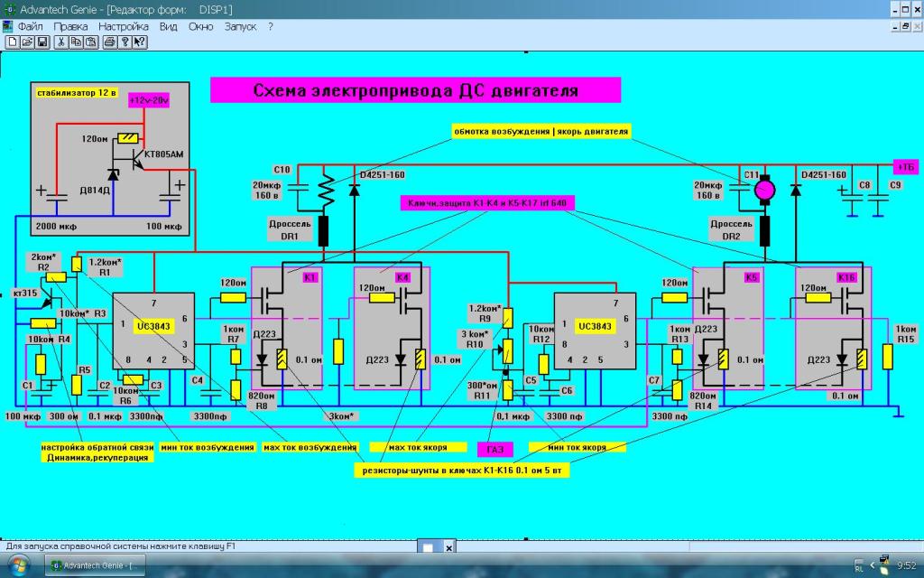Click the Open file folder icon
Image resolution: width=924 pixels, height=578 pixels.
[27, 42]
